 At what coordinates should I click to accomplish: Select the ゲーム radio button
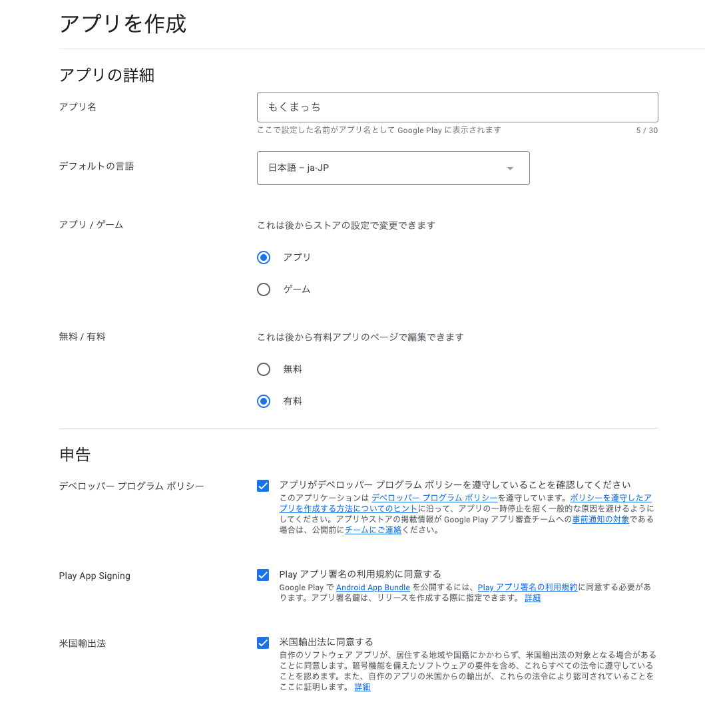pyautogui.click(x=264, y=289)
